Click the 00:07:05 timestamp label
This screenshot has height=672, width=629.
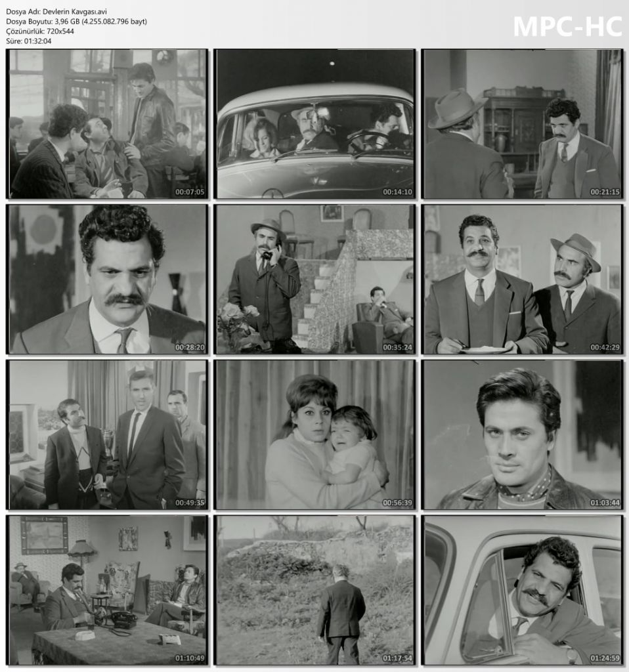(190, 193)
